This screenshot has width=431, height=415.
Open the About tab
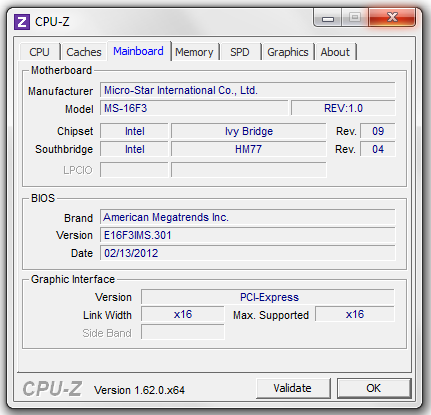pos(335,52)
